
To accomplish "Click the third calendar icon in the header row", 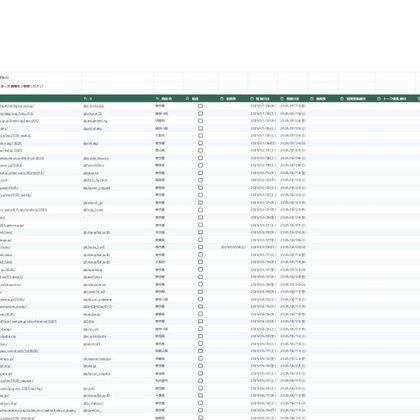I will click(x=282, y=99).
